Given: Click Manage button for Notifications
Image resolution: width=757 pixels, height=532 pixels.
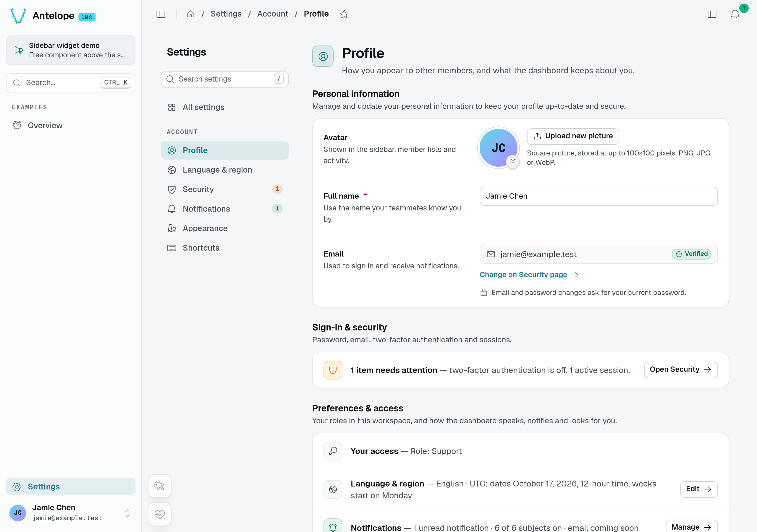Looking at the screenshot, I should (692, 527).
